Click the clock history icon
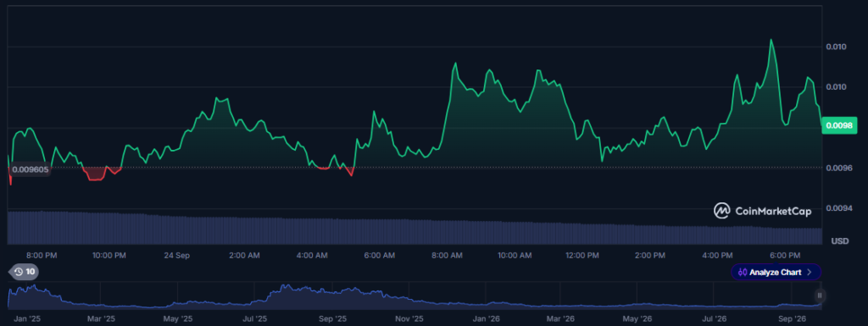This screenshot has height=326, width=868. (x=19, y=272)
